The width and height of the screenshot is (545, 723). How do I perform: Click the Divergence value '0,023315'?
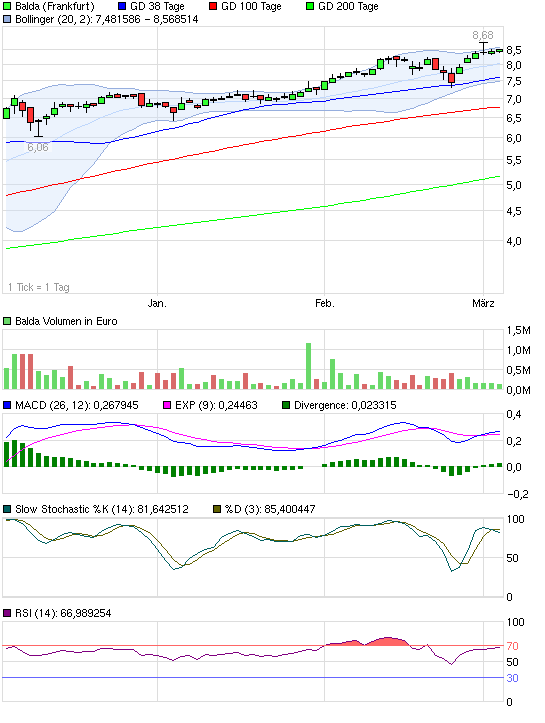[373, 405]
